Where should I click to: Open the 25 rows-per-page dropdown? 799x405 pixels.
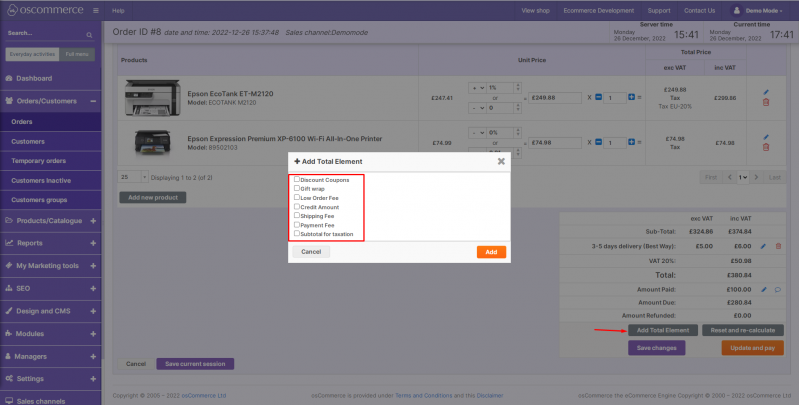[133, 177]
